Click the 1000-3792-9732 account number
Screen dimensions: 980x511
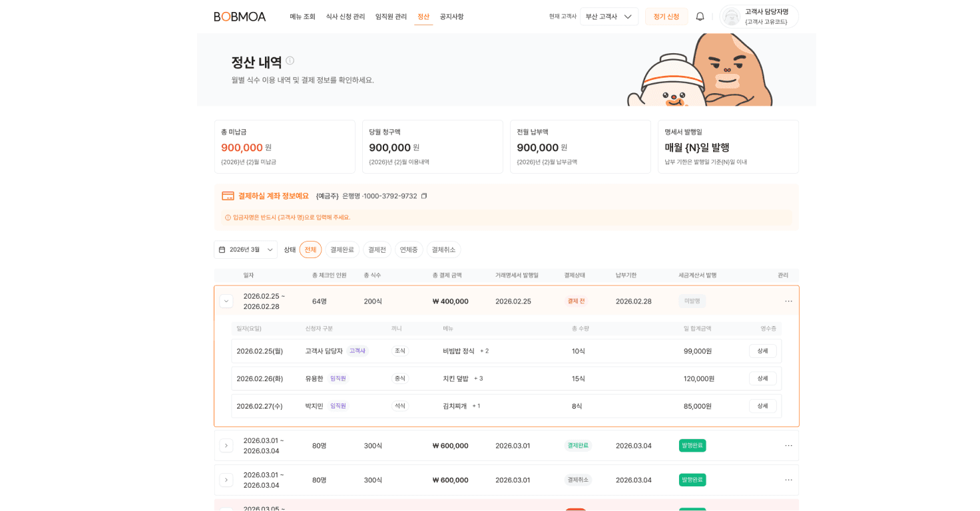tap(390, 196)
